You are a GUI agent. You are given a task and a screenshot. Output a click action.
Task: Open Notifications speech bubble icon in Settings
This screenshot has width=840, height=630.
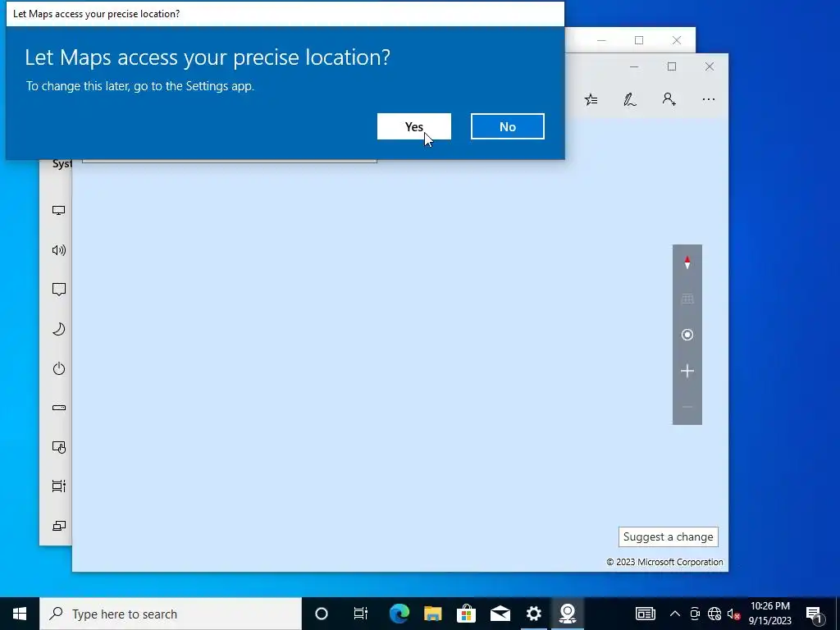[x=58, y=290]
